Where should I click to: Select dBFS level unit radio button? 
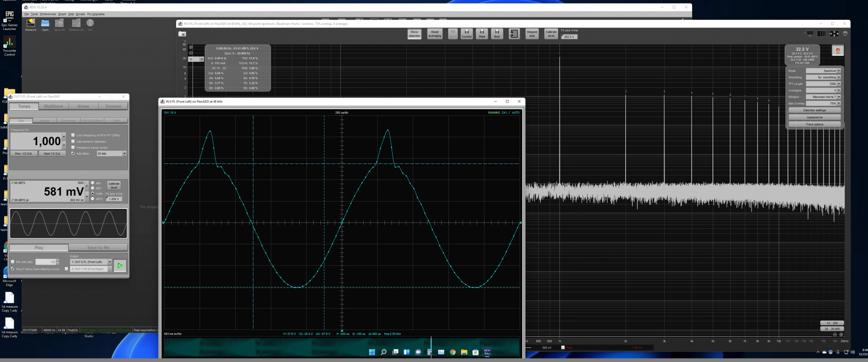[x=93, y=199]
